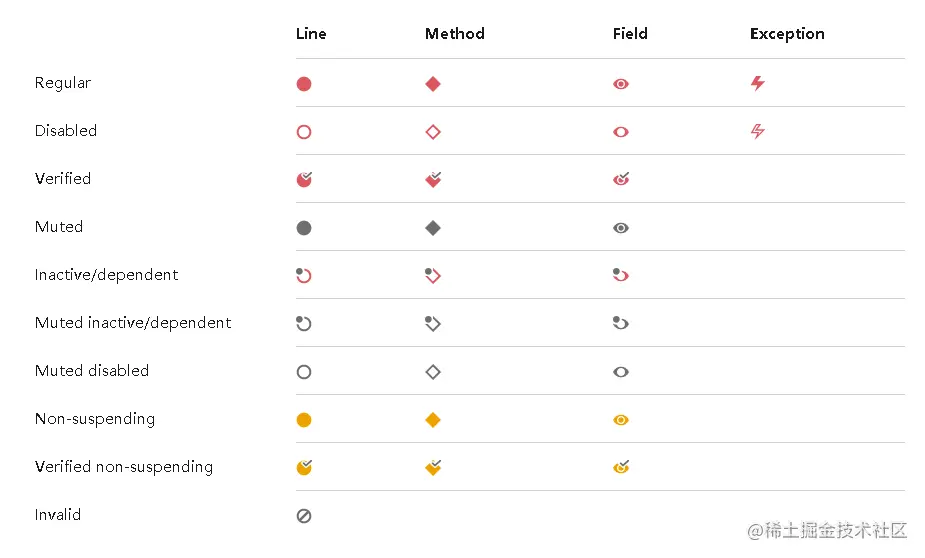The image size is (925, 558).
Task: Select the muted disabled field watchpoint icon
Action: tap(621, 372)
